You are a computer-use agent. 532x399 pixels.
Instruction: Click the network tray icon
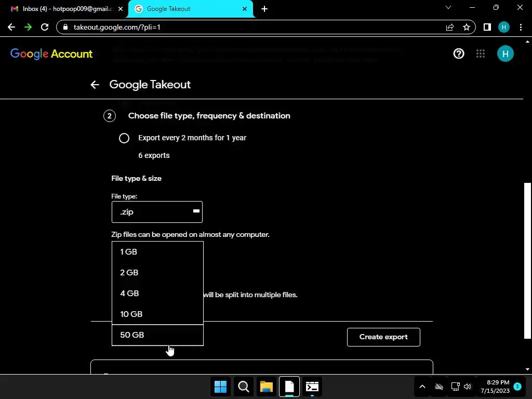pos(455,387)
